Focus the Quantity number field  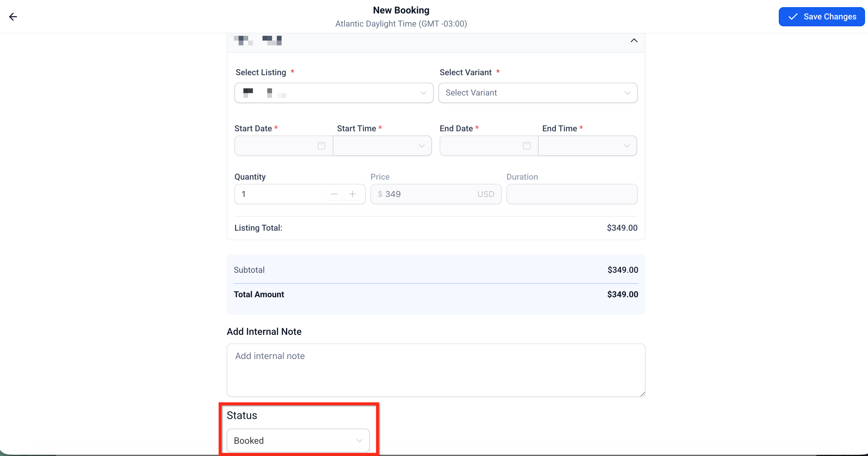coord(280,194)
